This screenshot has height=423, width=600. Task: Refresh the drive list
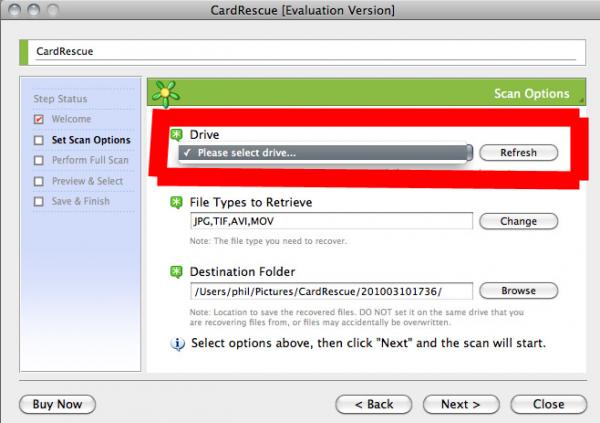point(518,153)
